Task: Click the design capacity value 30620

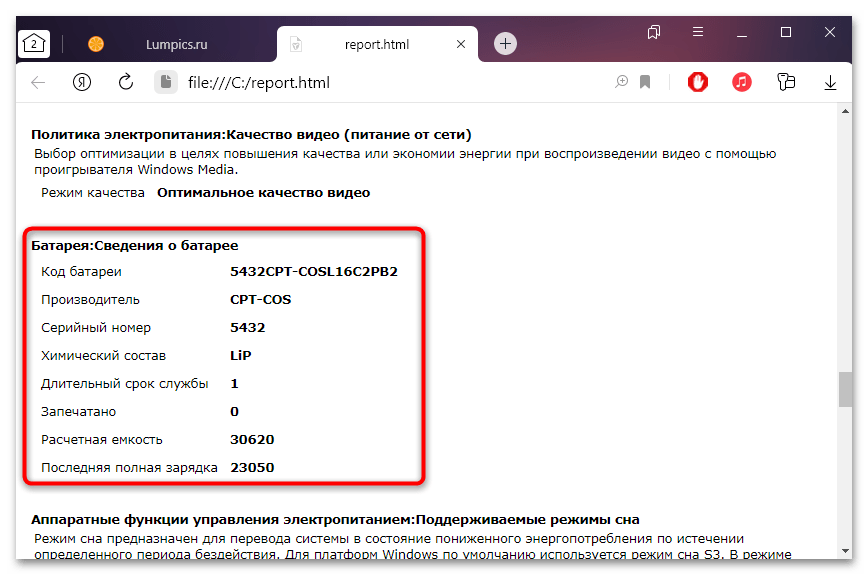Action: click(x=252, y=439)
